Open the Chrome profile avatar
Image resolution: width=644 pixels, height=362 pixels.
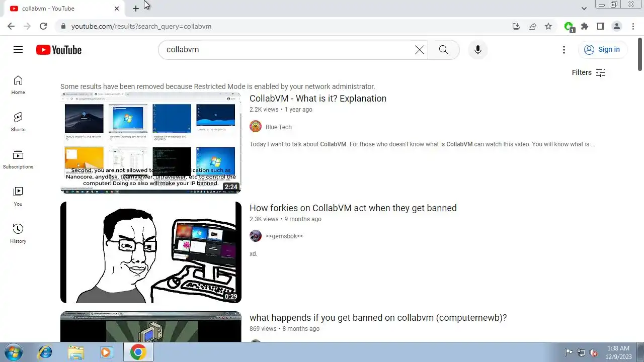(617, 26)
